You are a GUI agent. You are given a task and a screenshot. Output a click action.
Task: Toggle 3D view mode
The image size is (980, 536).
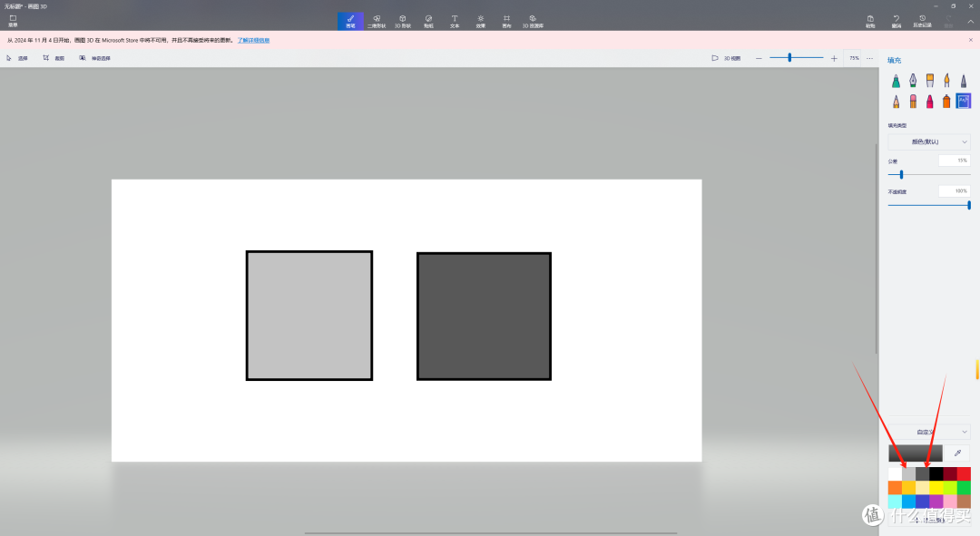pyautogui.click(x=726, y=58)
